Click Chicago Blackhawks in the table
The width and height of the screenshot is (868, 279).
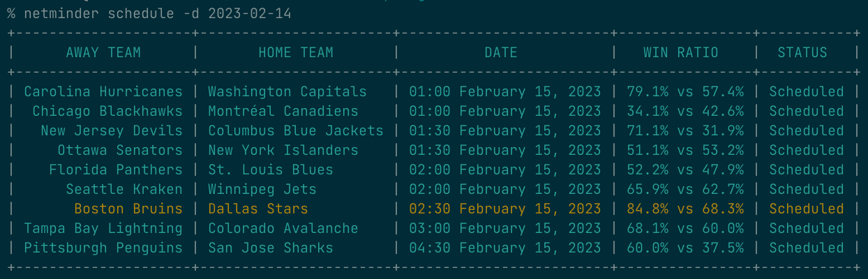pos(107,111)
